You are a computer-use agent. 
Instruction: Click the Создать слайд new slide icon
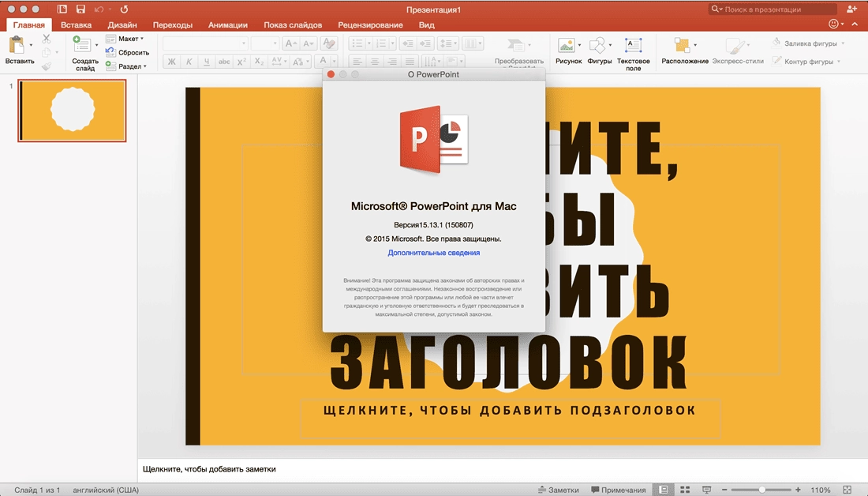coord(81,45)
